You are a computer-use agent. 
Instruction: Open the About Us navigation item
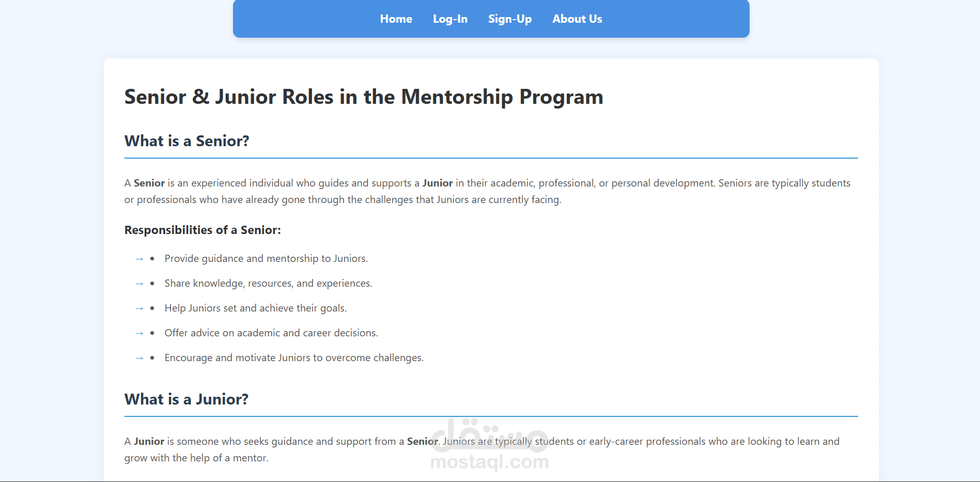tap(577, 19)
